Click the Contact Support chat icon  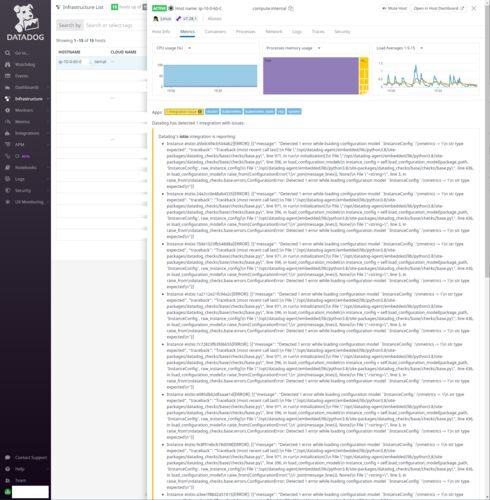[7, 458]
